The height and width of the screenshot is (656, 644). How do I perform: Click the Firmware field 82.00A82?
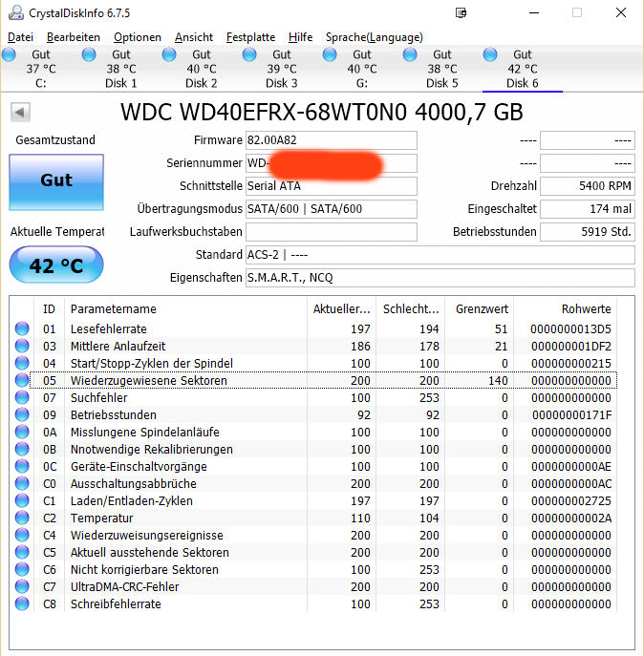[332, 140]
